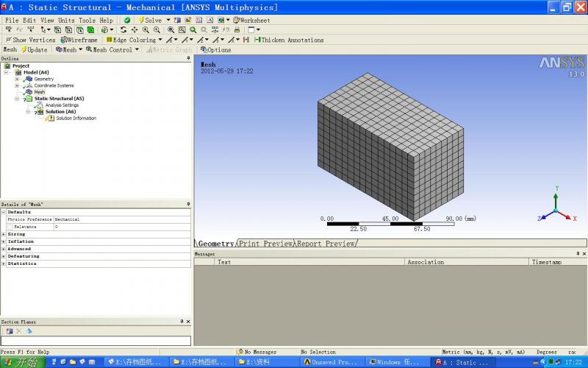
Task: Collapse the Defaults section in Details
Action: coord(4,212)
